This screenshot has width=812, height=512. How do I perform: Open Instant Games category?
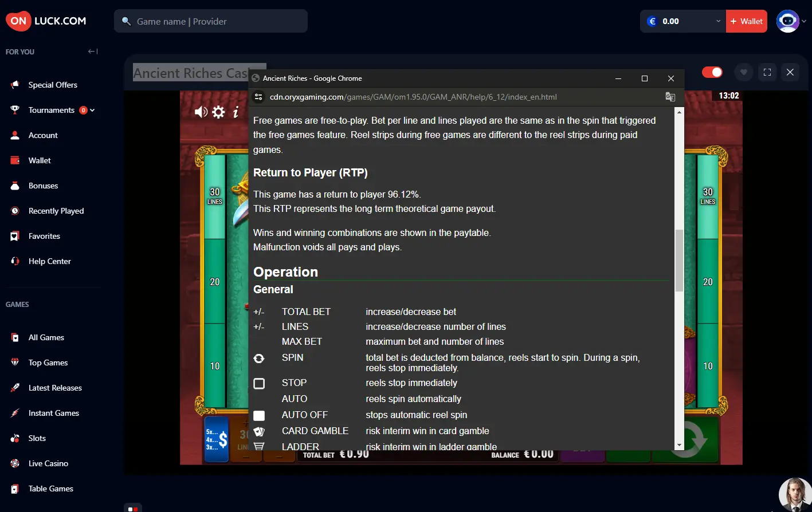(x=54, y=413)
